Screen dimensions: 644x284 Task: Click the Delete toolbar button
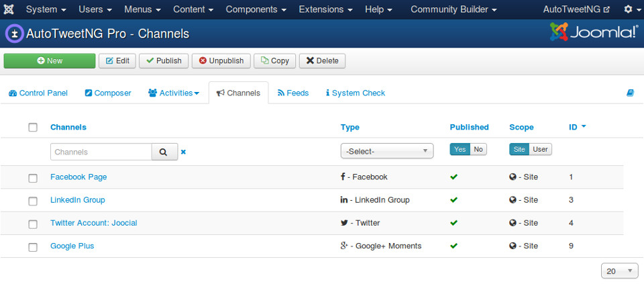tap(322, 61)
